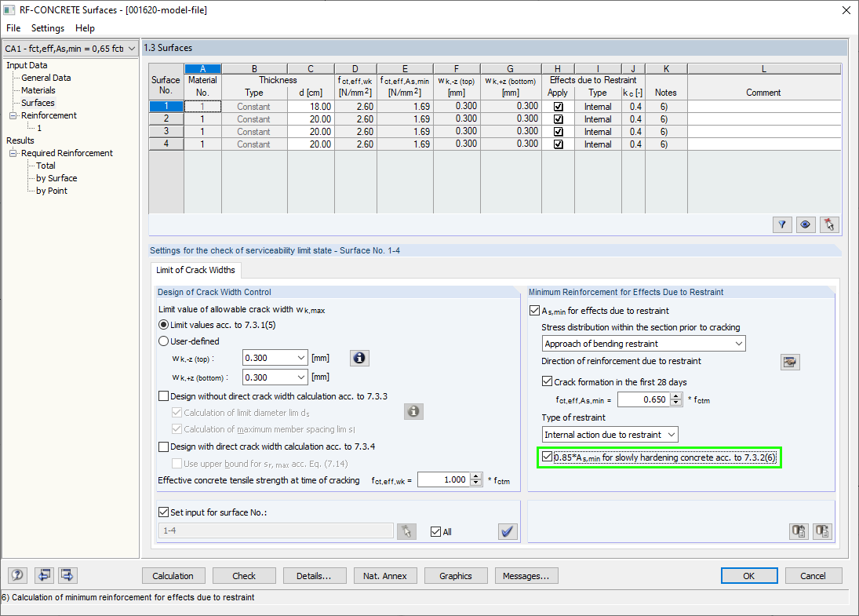Select User-defined crack width limit option
859x616 pixels.
pyautogui.click(x=162, y=339)
